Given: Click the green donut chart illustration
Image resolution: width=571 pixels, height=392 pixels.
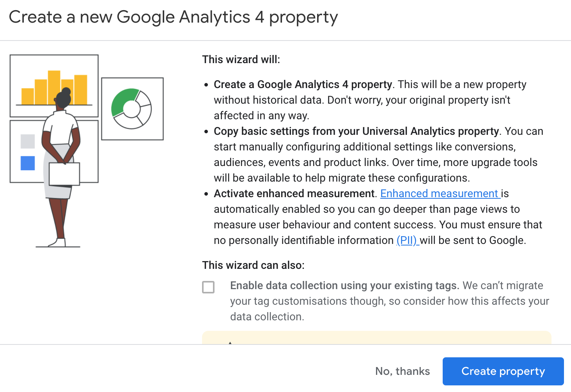Looking at the screenshot, I should pyautogui.click(x=131, y=109).
